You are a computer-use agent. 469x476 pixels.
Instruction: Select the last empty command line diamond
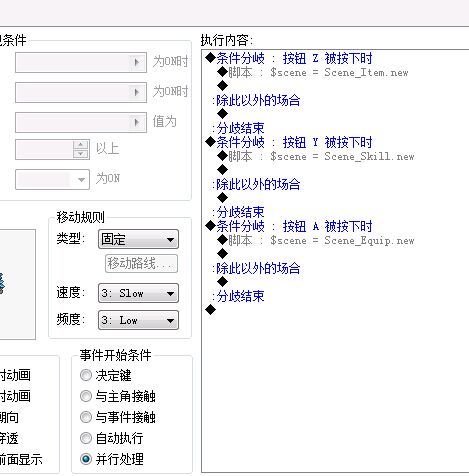click(x=211, y=310)
